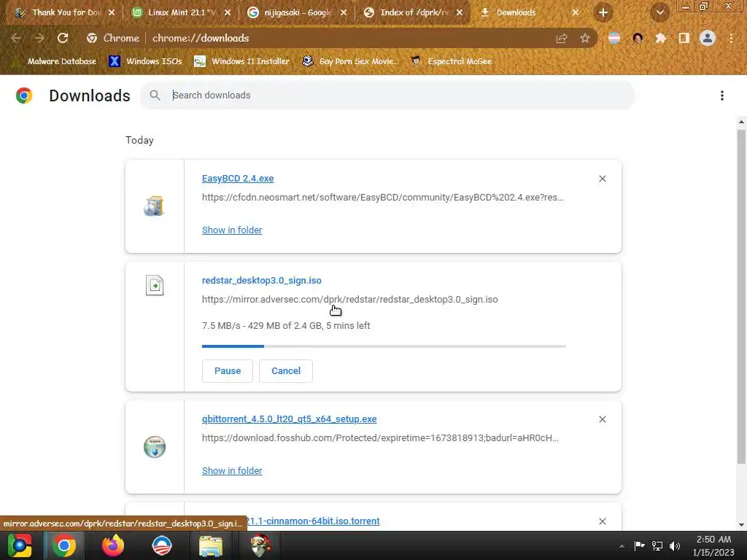Close the Downloads tab

pyautogui.click(x=576, y=13)
